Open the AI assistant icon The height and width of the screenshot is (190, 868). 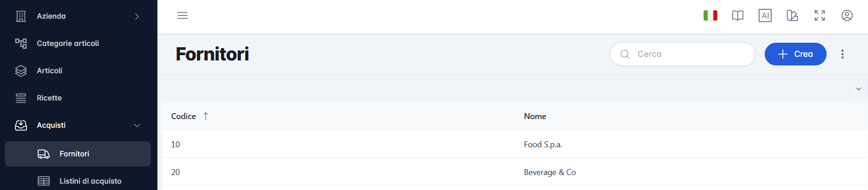click(x=765, y=15)
